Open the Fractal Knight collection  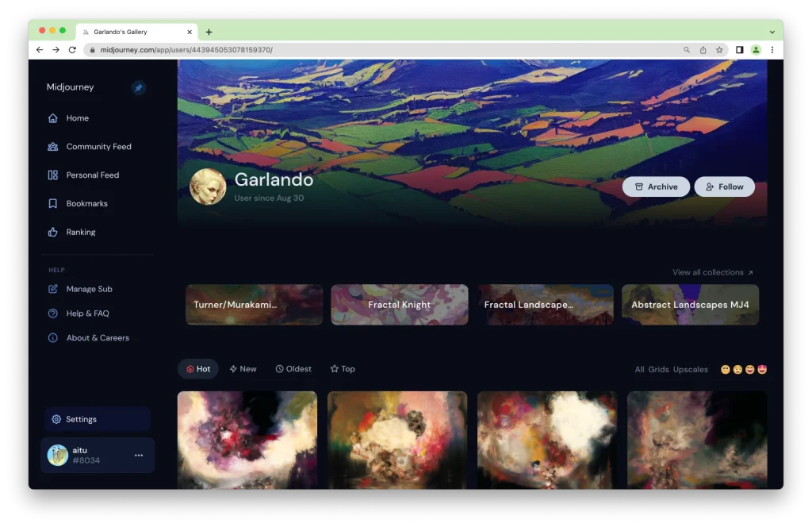coord(399,305)
